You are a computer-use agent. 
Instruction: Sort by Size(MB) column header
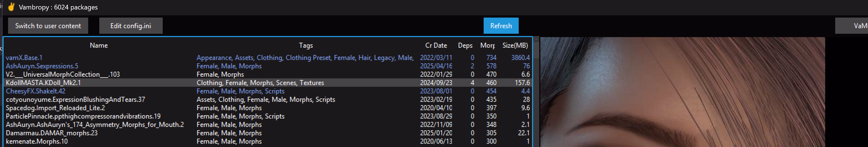515,45
